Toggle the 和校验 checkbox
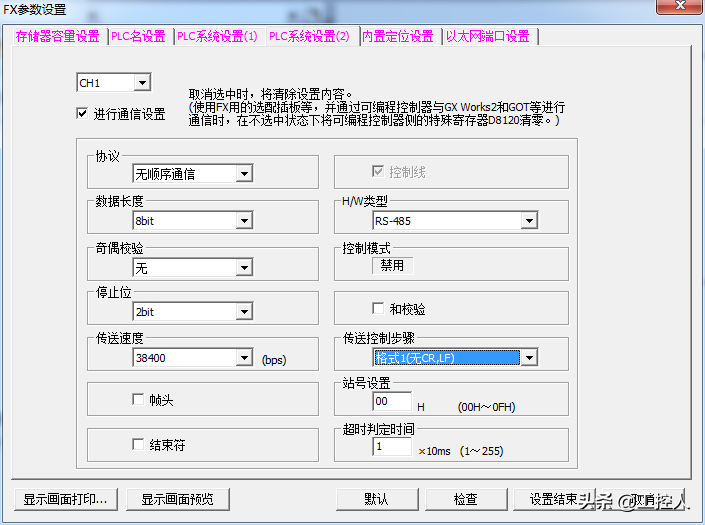 379,309
